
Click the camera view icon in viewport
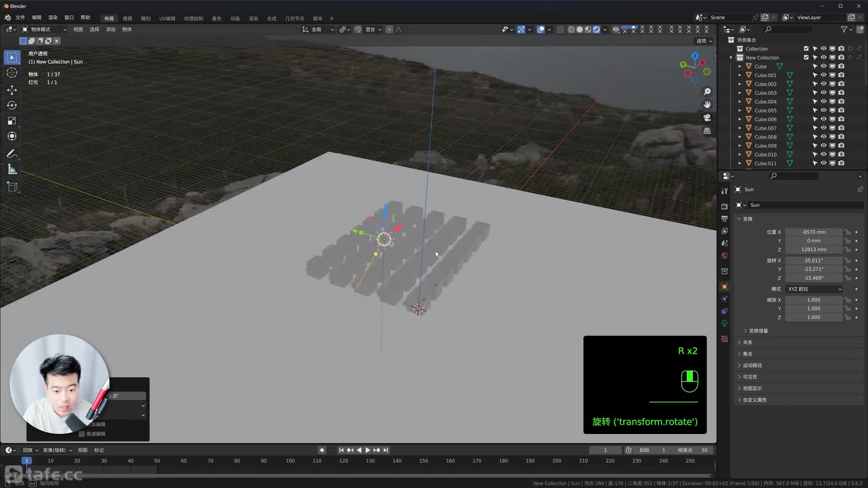click(x=707, y=117)
